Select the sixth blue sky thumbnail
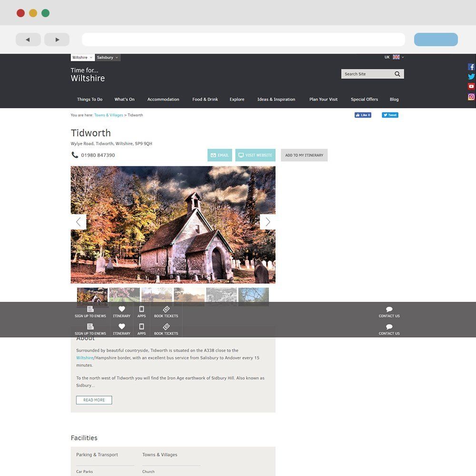Viewport: 476px width, 476px height. click(254, 297)
